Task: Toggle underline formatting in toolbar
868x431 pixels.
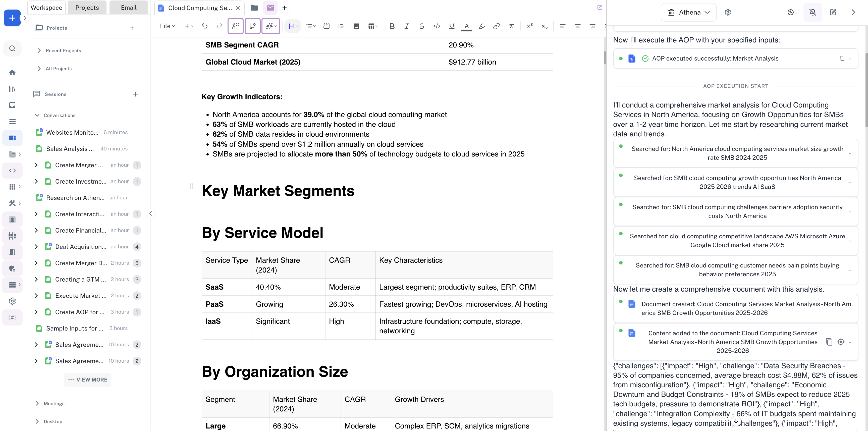Action: [452, 26]
